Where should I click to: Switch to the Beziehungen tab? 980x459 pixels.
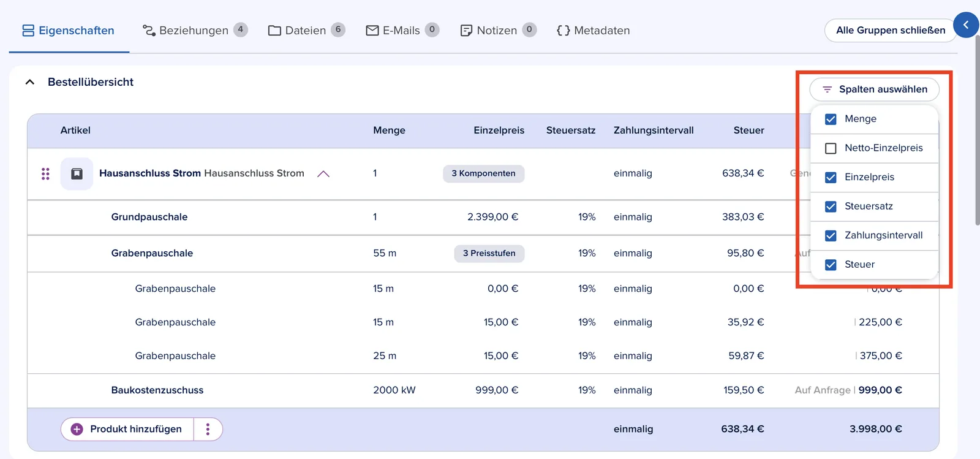pyautogui.click(x=195, y=30)
